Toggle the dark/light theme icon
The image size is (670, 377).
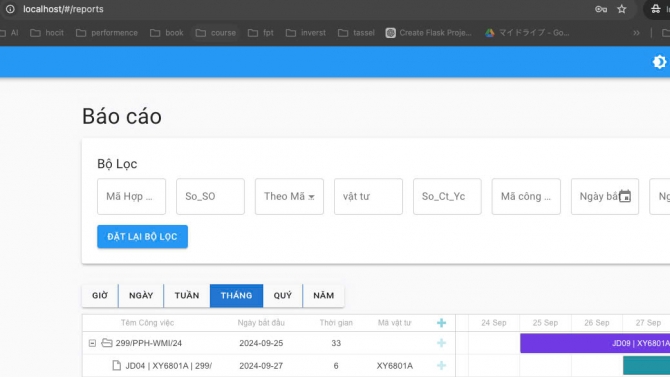point(659,62)
